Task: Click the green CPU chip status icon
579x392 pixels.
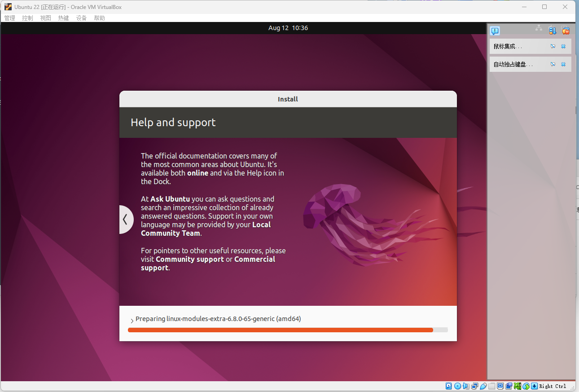Action: coord(517,386)
